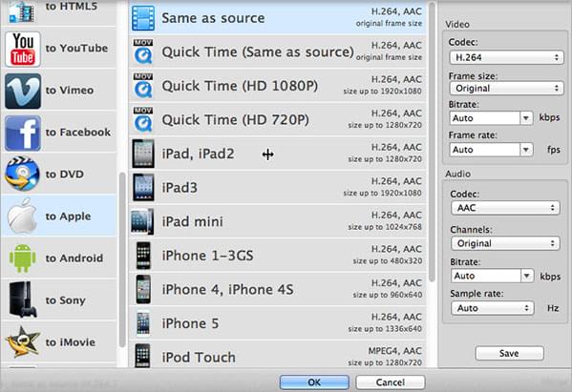Click the preset list vertical scrollbar

tap(432, 142)
